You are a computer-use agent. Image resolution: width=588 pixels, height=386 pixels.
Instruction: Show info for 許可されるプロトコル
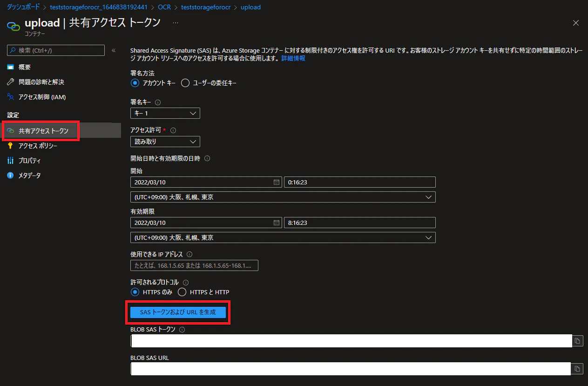[x=186, y=282]
